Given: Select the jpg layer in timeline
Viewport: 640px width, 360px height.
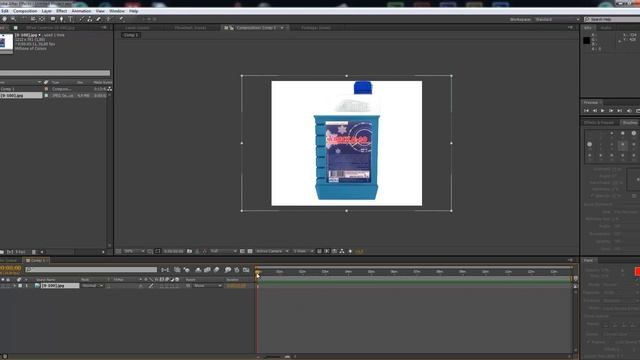Looking at the screenshot, I should [60, 286].
